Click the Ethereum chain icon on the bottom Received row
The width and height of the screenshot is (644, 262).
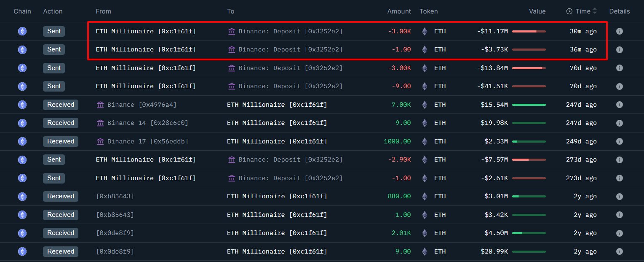click(x=22, y=251)
